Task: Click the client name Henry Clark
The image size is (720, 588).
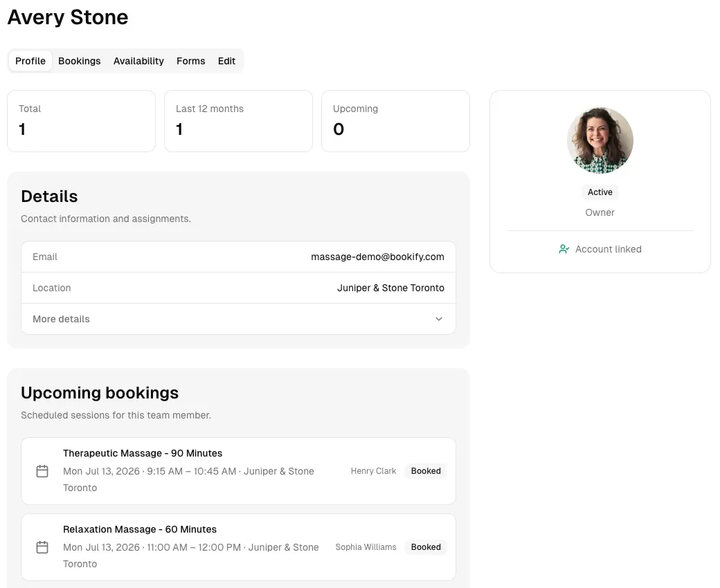Action: [x=373, y=471]
